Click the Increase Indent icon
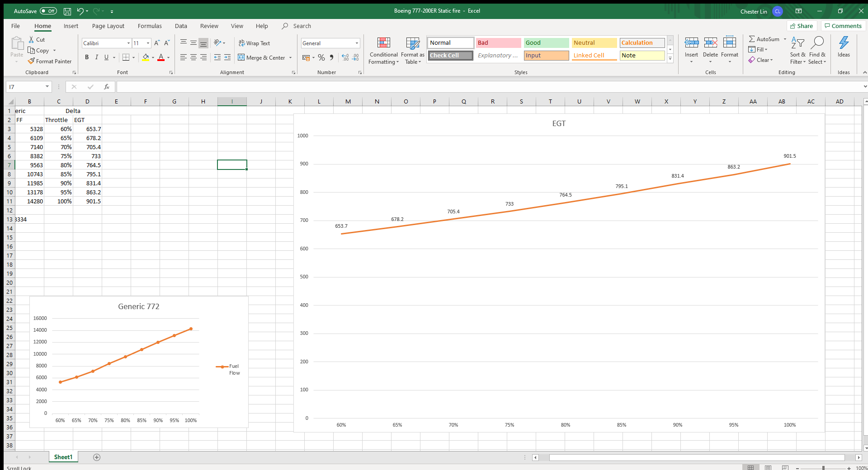 tap(227, 57)
